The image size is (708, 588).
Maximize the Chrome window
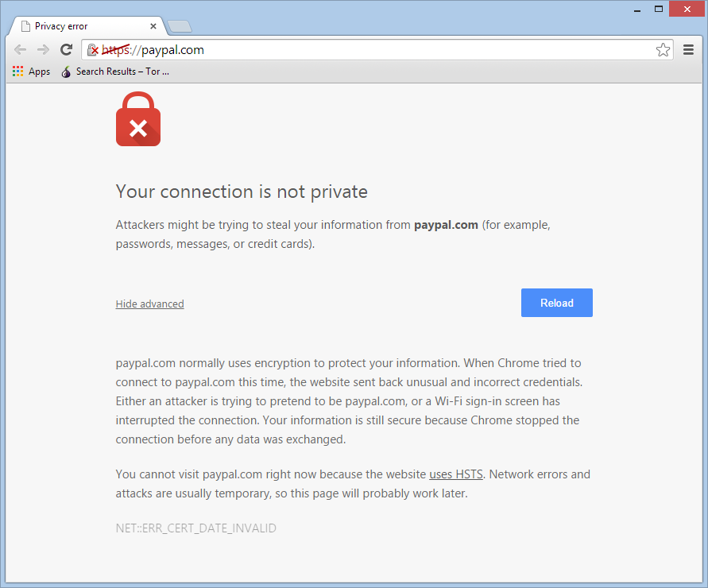point(659,9)
